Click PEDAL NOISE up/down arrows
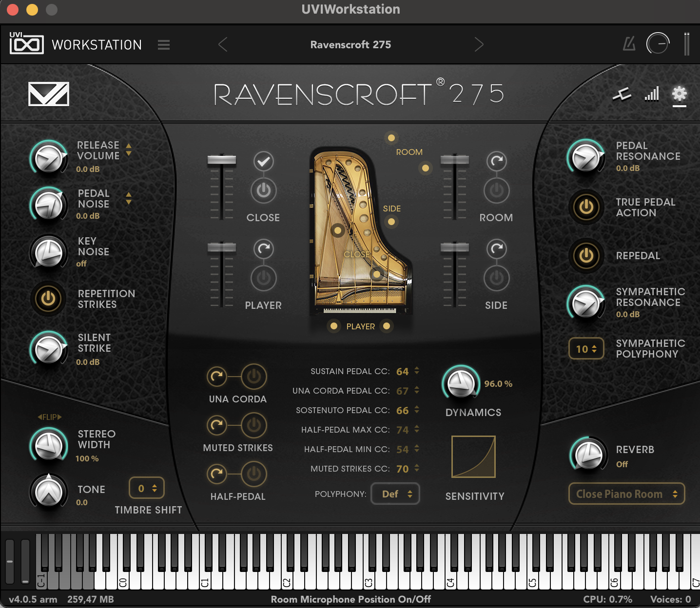 click(129, 198)
